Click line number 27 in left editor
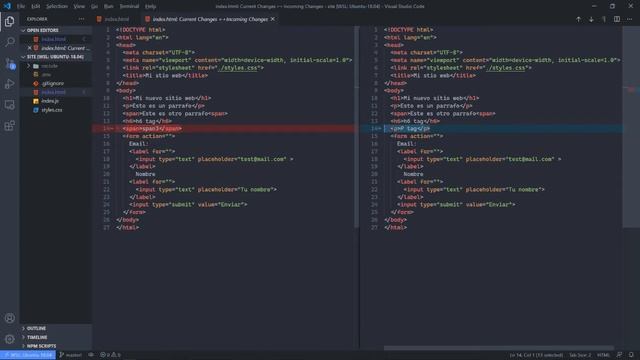The height and width of the screenshot is (360, 640). click(x=107, y=227)
